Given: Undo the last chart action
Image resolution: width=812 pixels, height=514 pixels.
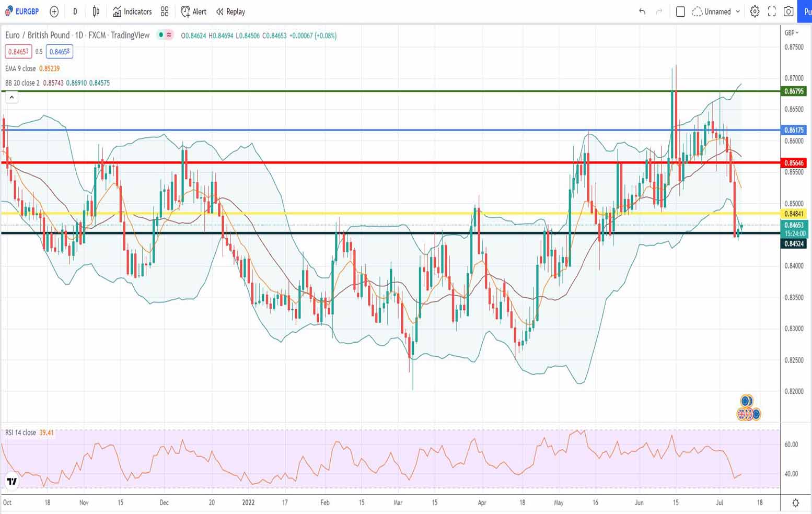Looking at the screenshot, I should (x=642, y=11).
